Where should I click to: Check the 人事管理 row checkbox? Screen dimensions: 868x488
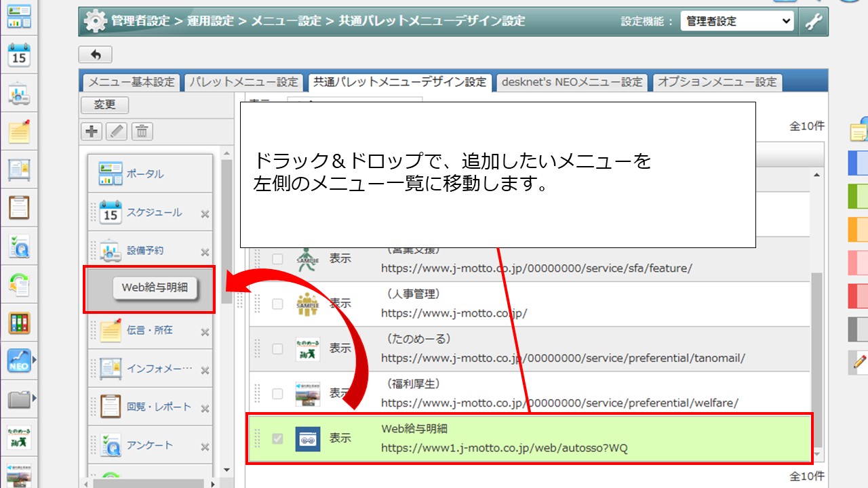coord(277,304)
